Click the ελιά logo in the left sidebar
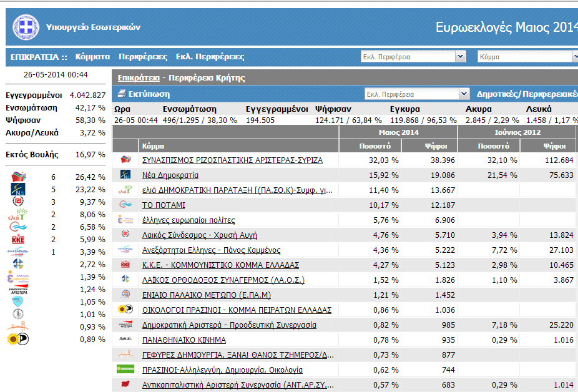This screenshot has width=578, height=392. coord(18,214)
